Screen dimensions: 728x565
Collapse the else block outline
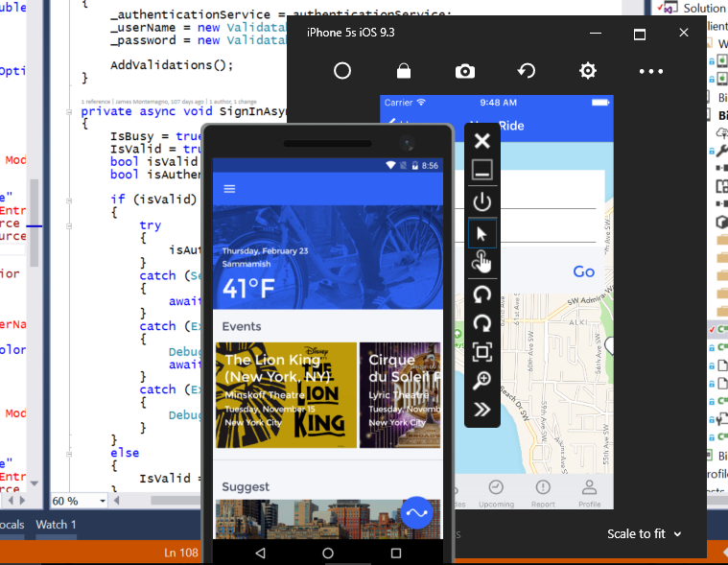69,454
